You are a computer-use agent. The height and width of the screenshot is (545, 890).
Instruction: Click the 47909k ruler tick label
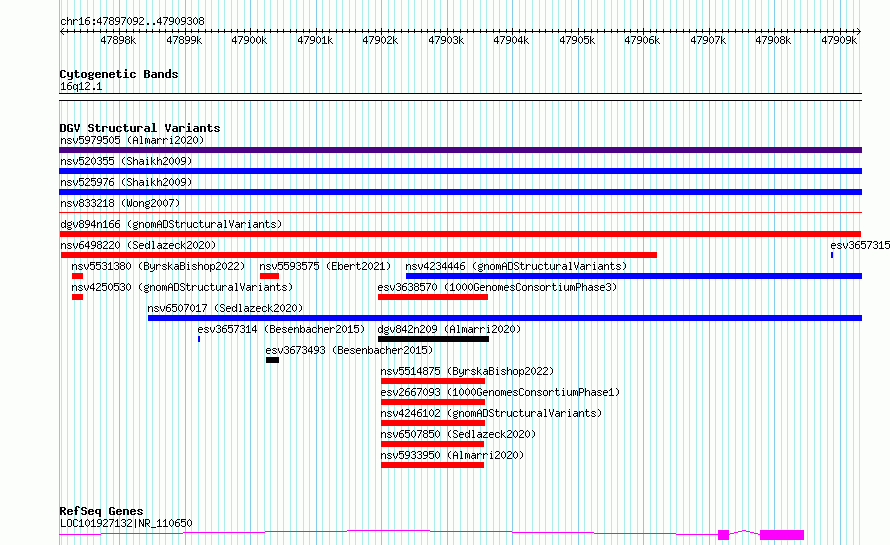point(839,41)
